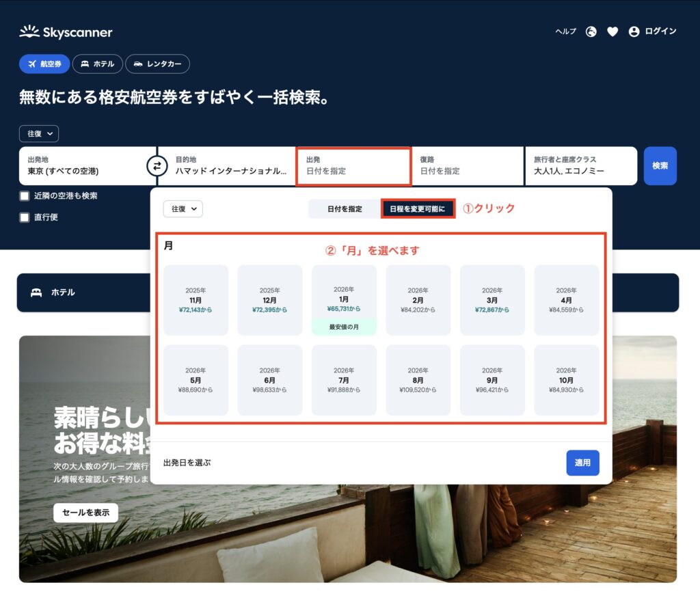Click the globe regional settings icon

point(591,31)
